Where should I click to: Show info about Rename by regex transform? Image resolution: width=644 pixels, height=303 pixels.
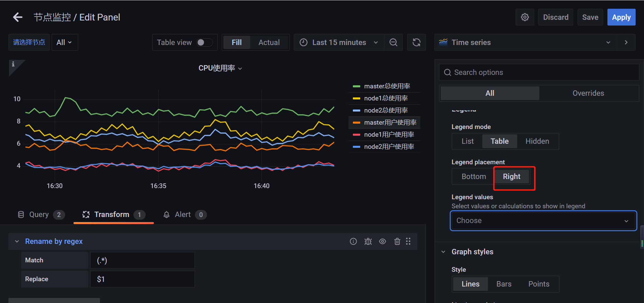point(353,241)
